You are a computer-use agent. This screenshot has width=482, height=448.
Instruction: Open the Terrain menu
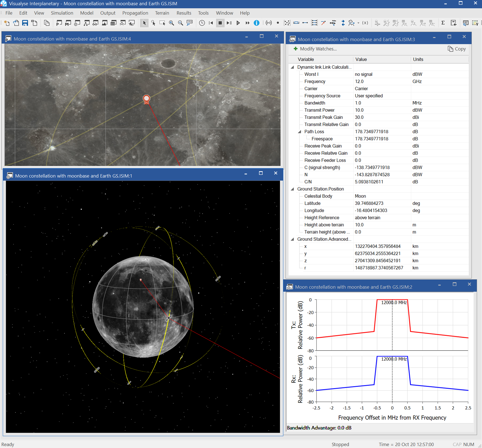[162, 13]
